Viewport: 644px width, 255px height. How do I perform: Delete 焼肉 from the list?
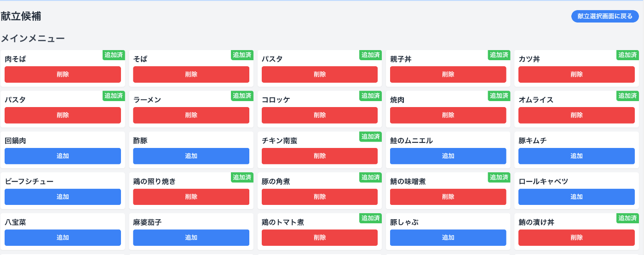(x=448, y=115)
